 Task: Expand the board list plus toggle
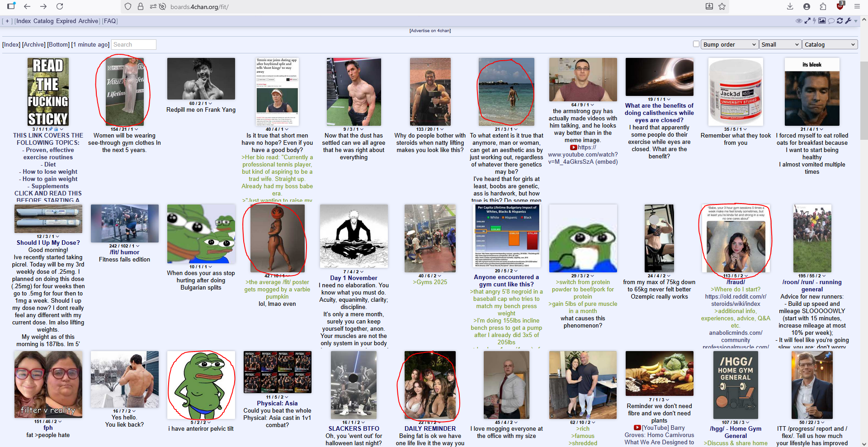click(7, 21)
